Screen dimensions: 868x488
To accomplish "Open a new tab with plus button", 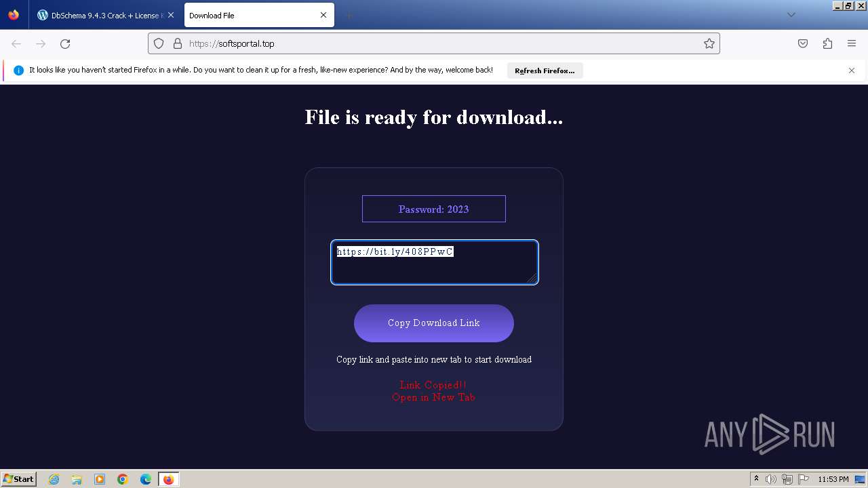I will pyautogui.click(x=349, y=15).
